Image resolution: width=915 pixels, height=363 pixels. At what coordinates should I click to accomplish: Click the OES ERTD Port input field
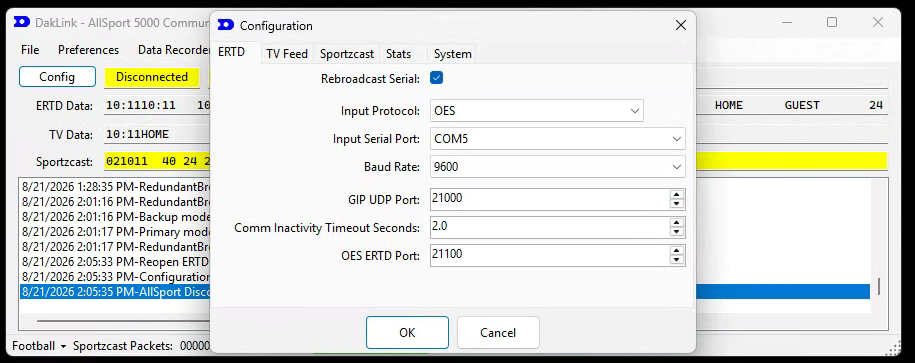point(550,255)
